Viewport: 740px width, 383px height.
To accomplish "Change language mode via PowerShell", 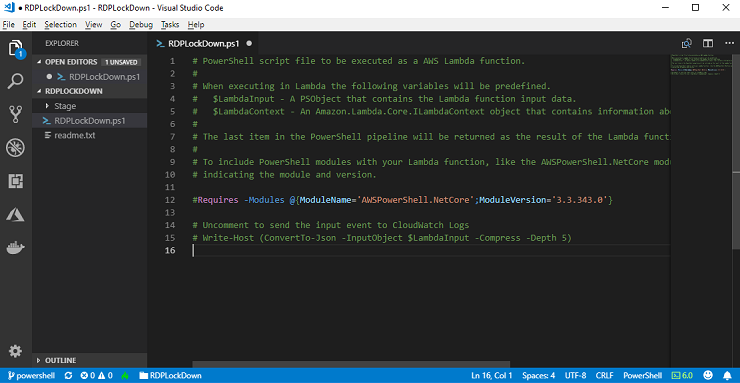I will (642, 375).
